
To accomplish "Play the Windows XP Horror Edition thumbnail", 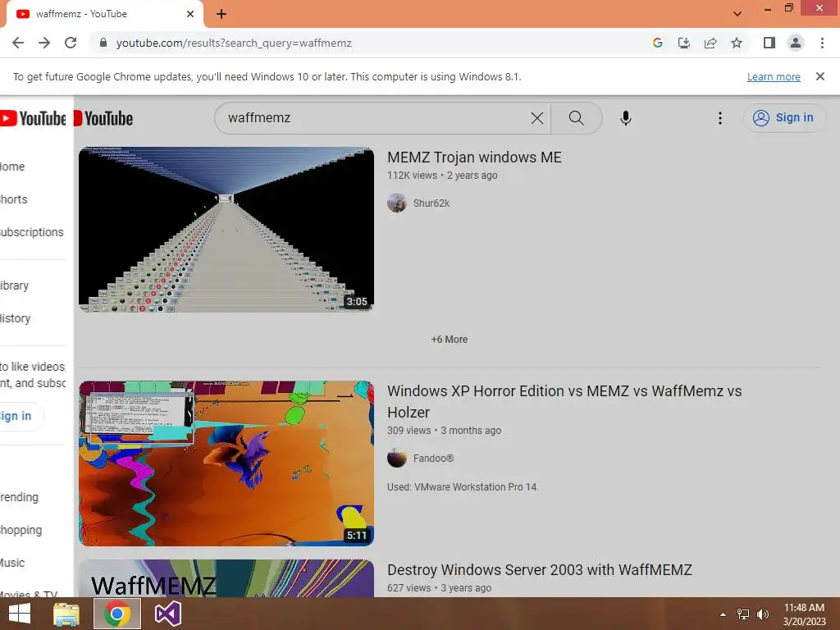I will [x=226, y=463].
